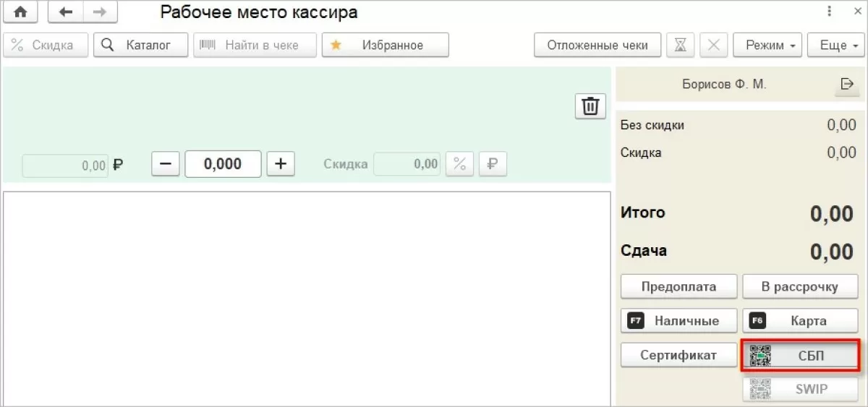The width and height of the screenshot is (868, 407).
Task: Open Избранное favorites list
Action: (x=385, y=45)
